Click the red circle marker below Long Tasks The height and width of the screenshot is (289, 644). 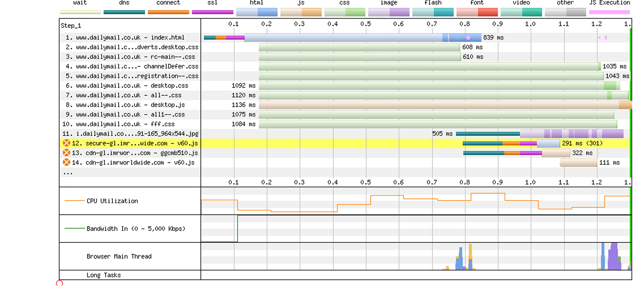tap(60, 283)
